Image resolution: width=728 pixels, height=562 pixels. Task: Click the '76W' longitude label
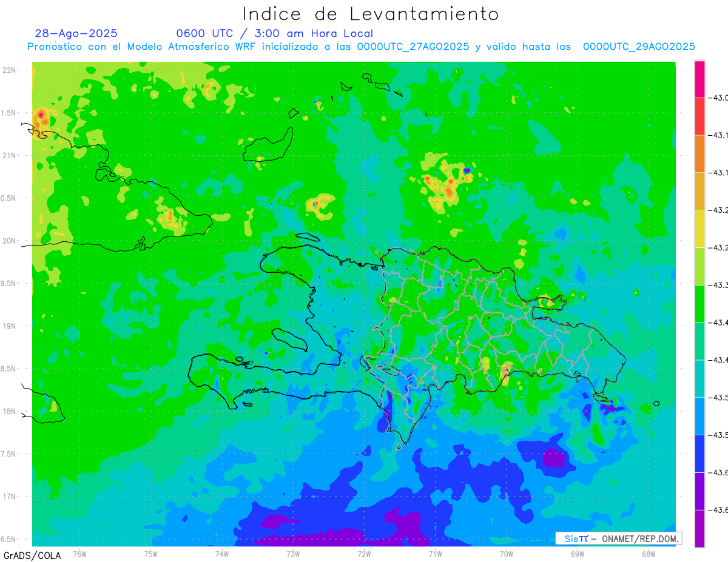coord(80,554)
